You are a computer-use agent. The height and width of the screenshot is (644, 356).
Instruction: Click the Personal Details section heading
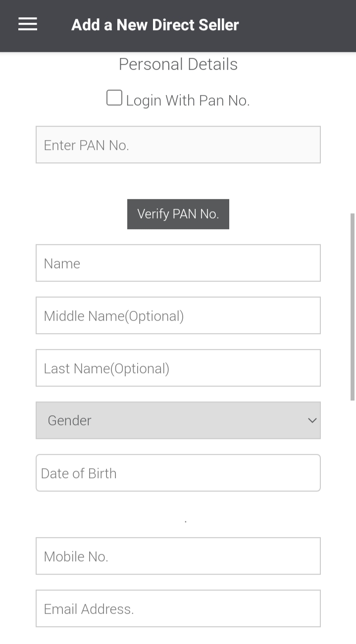pyautogui.click(x=178, y=64)
